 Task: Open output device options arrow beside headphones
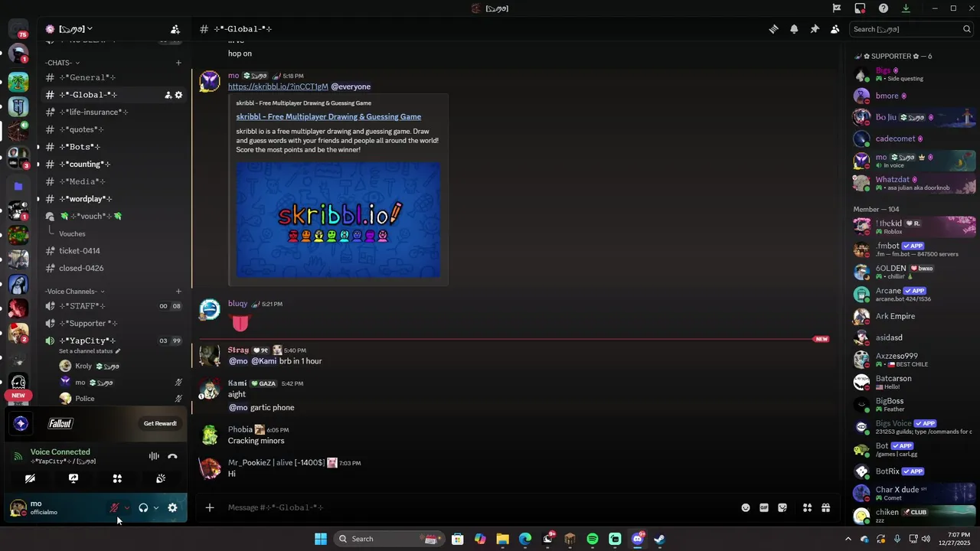155,507
